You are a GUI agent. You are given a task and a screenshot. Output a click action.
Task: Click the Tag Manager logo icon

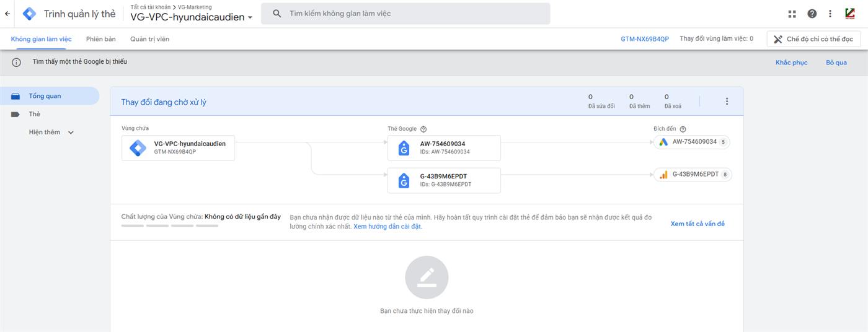pyautogui.click(x=29, y=14)
